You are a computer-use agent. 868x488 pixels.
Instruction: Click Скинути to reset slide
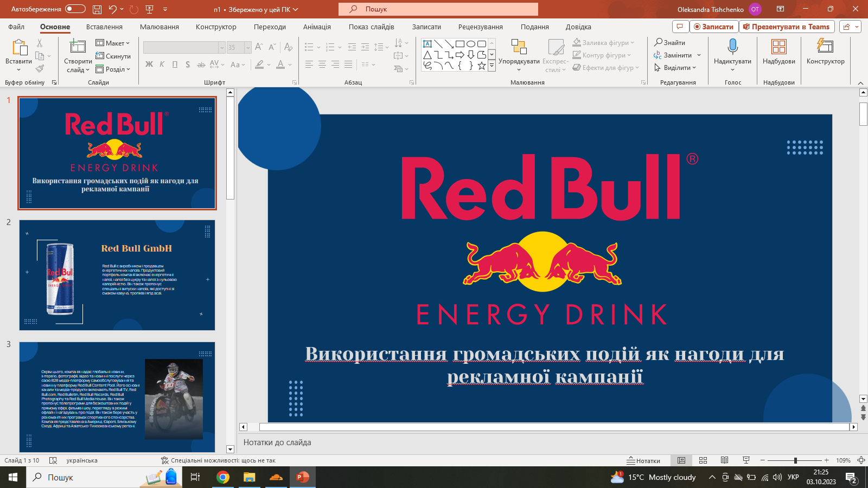(x=113, y=56)
